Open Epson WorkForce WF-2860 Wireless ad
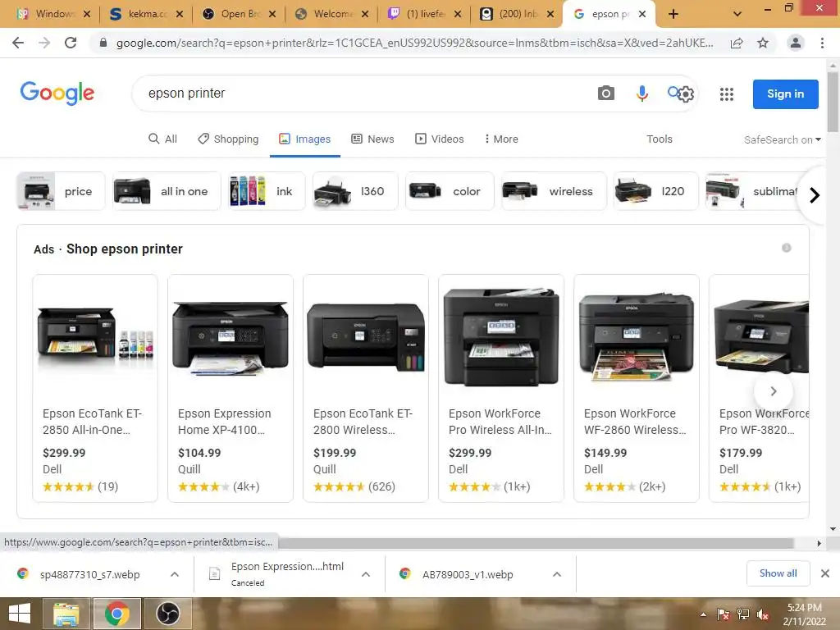 pos(637,388)
